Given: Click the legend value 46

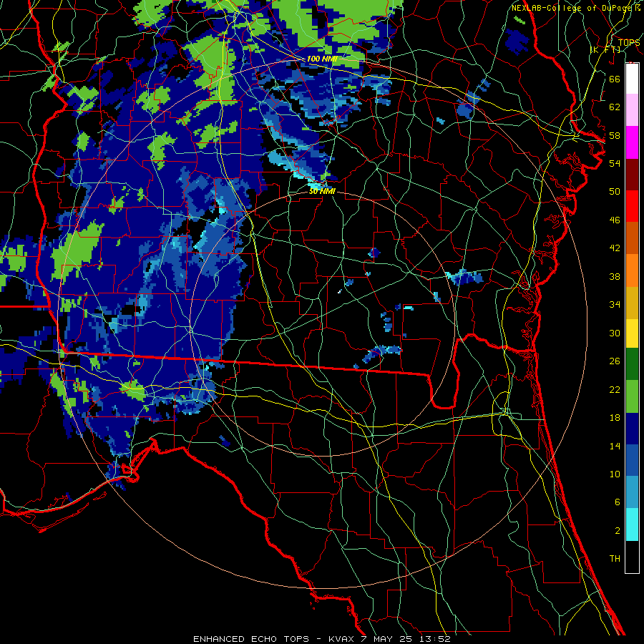Looking at the screenshot, I should 615,220.
